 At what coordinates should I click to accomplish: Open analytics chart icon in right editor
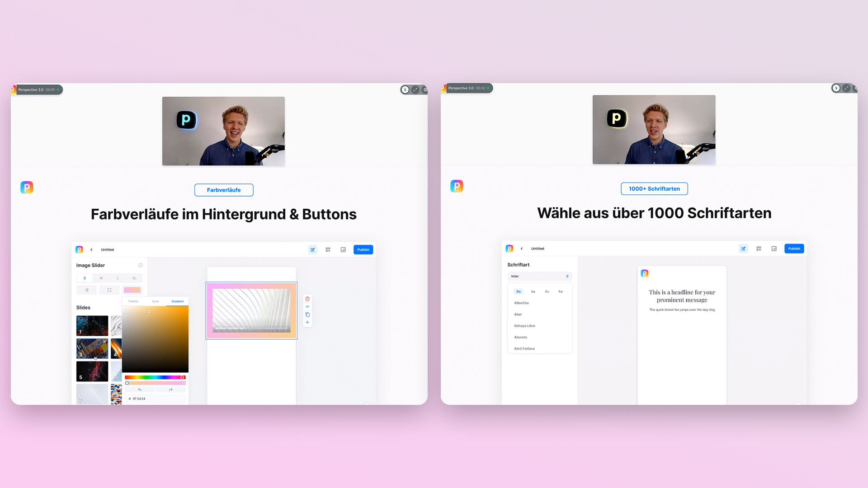(774, 249)
